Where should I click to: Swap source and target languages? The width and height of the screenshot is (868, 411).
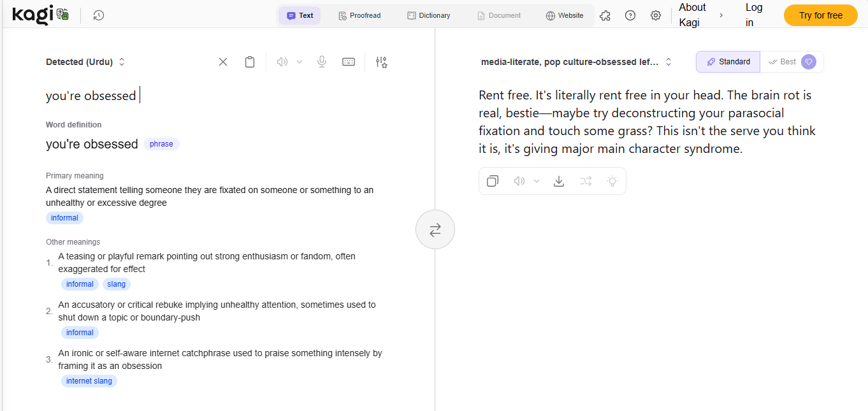tap(435, 229)
